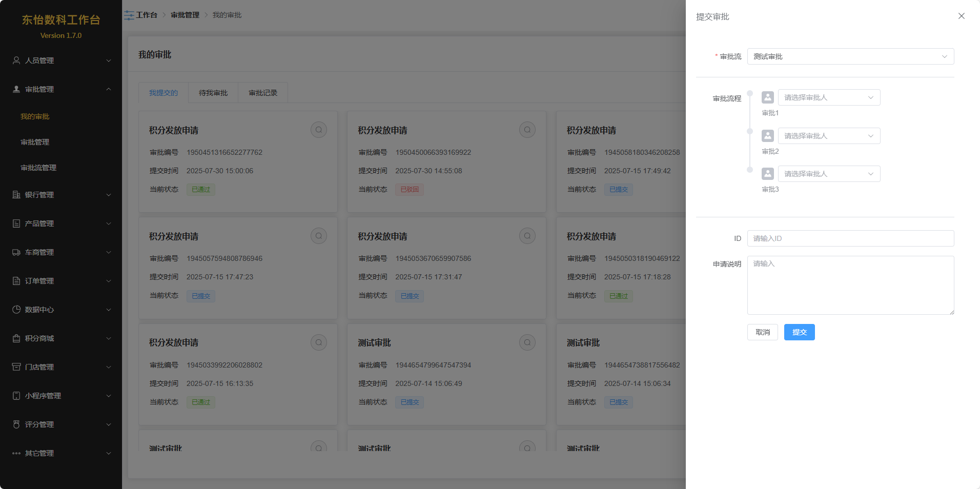Switch to the 待我审批 tab
Viewport: 980px width, 489px height.
coord(213,93)
